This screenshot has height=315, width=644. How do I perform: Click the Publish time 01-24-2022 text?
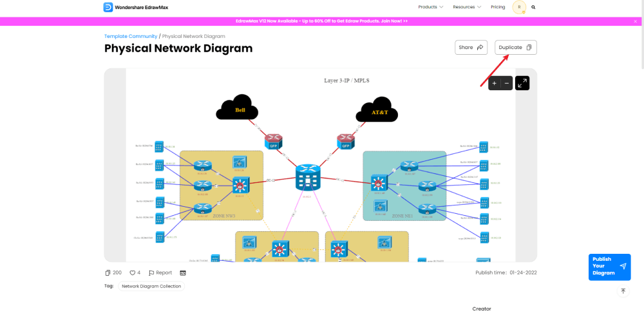[x=506, y=272]
